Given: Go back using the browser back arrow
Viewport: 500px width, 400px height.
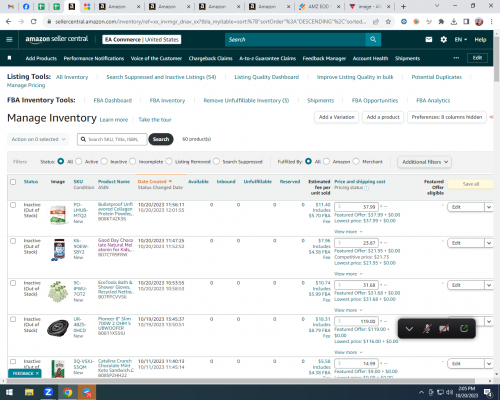Looking at the screenshot, I should 8,22.
